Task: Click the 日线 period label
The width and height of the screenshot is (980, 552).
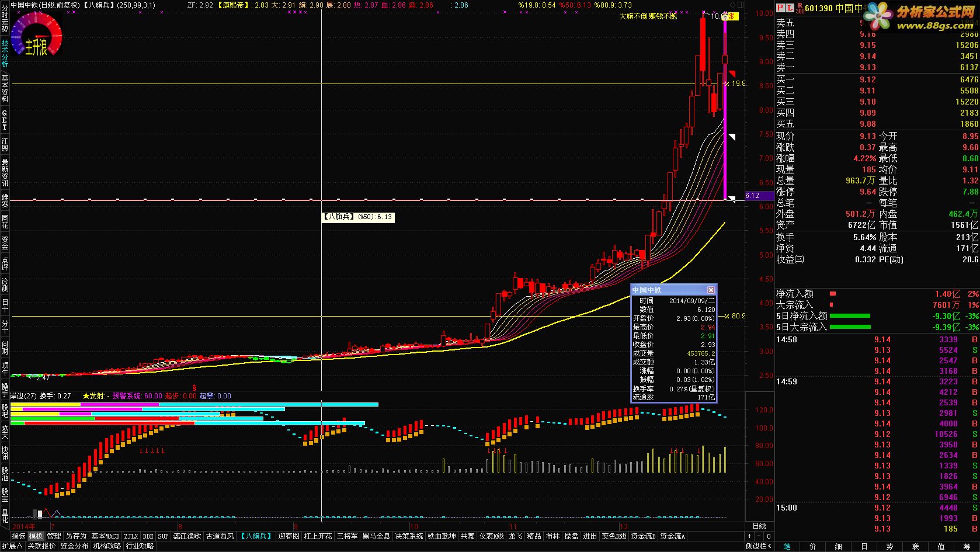Action: (x=759, y=526)
